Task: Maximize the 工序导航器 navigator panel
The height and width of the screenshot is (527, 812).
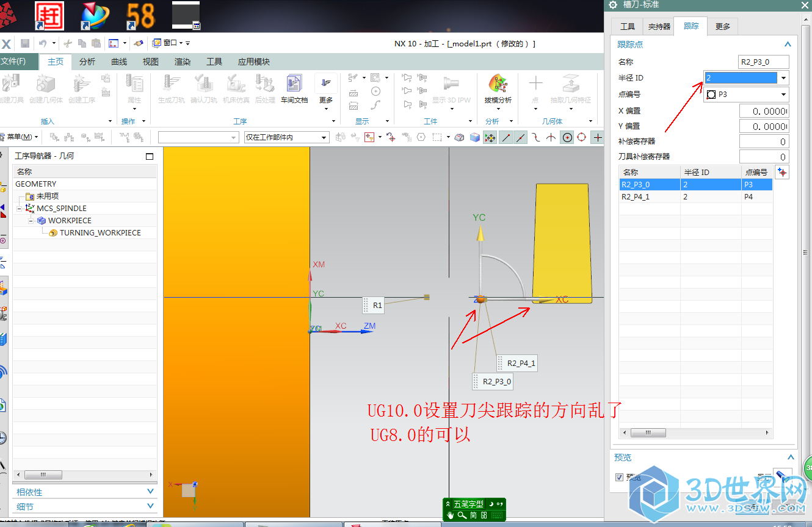Action: click(x=150, y=156)
